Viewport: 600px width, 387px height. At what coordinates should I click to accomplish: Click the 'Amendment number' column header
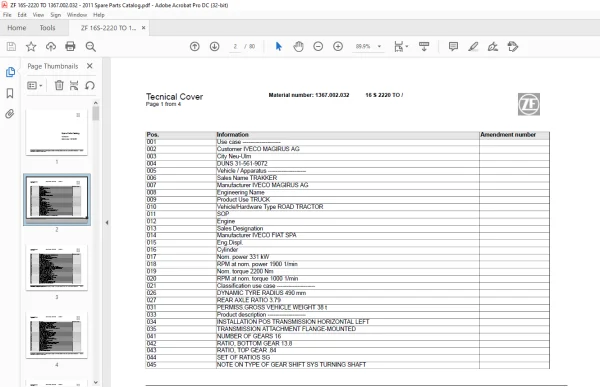(x=514, y=135)
